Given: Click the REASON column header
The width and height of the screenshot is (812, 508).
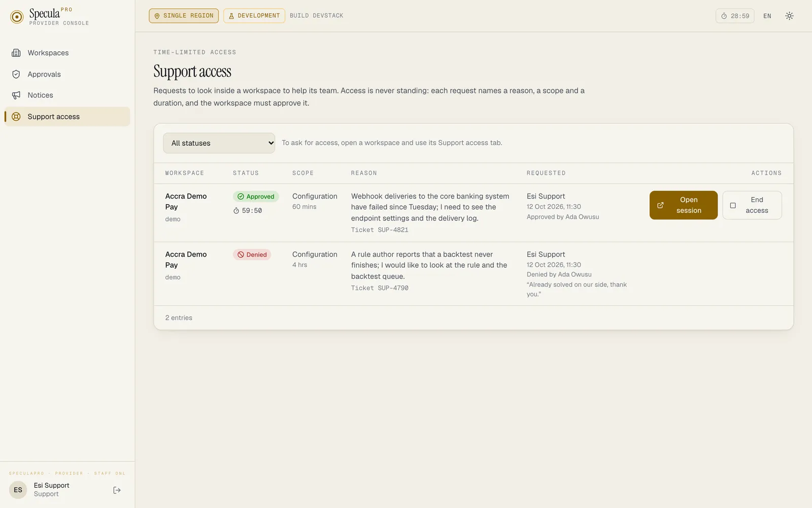Looking at the screenshot, I should 364,173.
